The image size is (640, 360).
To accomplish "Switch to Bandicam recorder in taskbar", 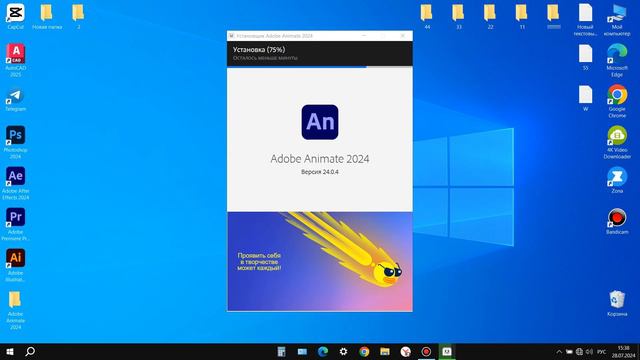I will click(426, 351).
